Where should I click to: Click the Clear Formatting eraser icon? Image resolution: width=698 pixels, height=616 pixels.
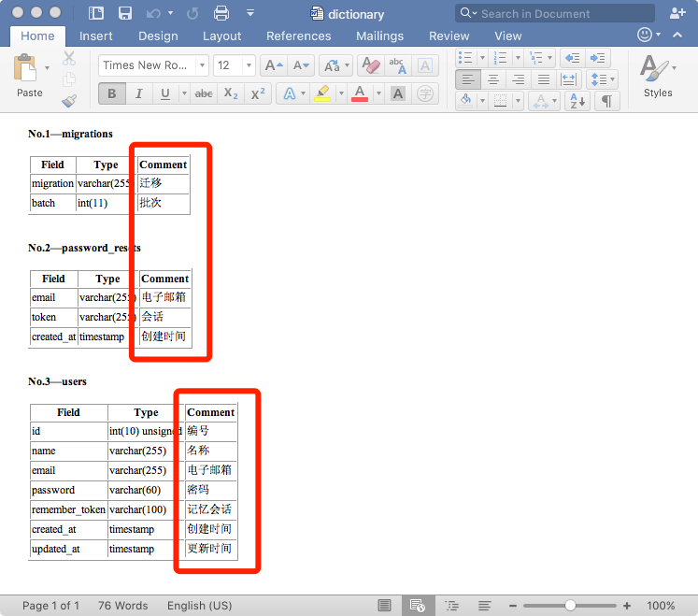point(371,65)
